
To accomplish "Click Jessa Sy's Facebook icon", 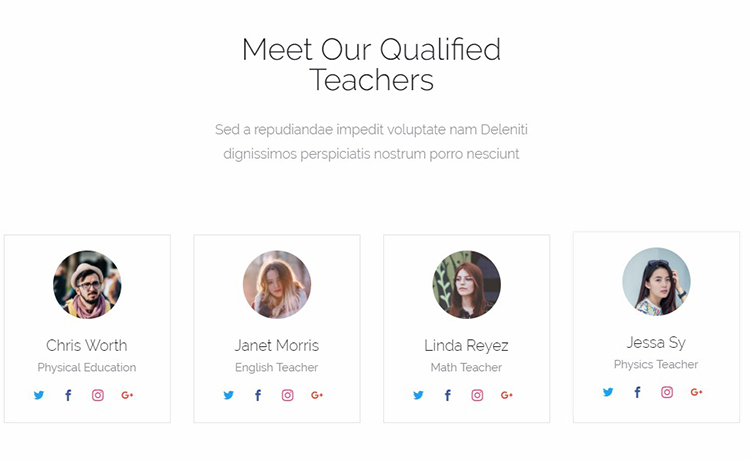I will click(x=638, y=392).
